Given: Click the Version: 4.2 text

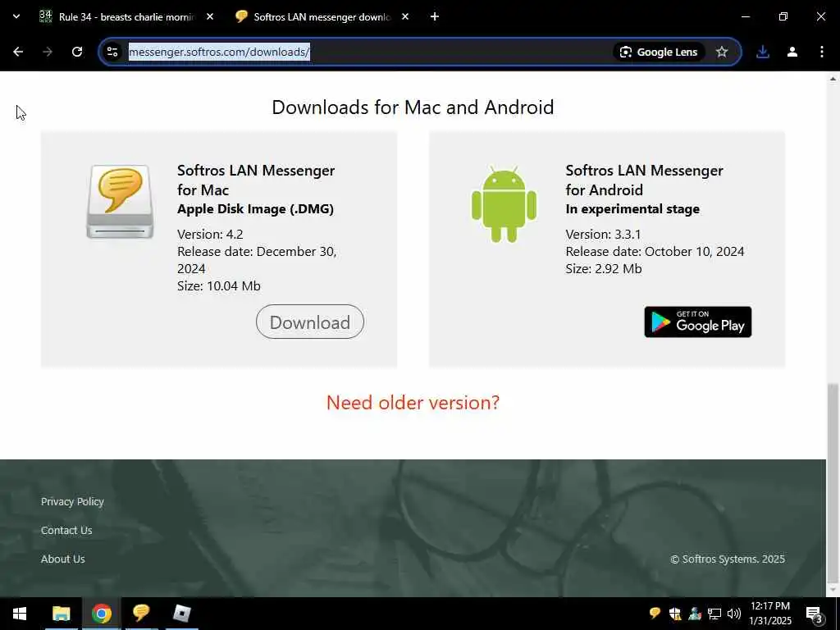Looking at the screenshot, I should click(x=210, y=234).
